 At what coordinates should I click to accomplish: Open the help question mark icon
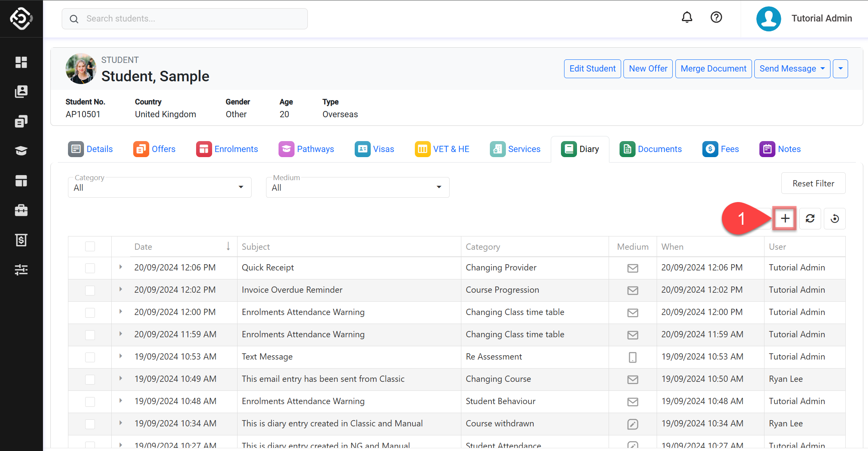[x=716, y=18]
